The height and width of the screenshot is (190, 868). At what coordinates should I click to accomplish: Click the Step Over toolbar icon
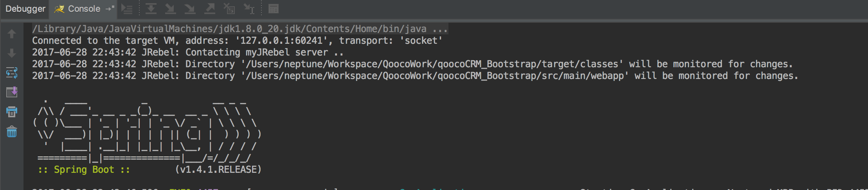click(x=151, y=9)
